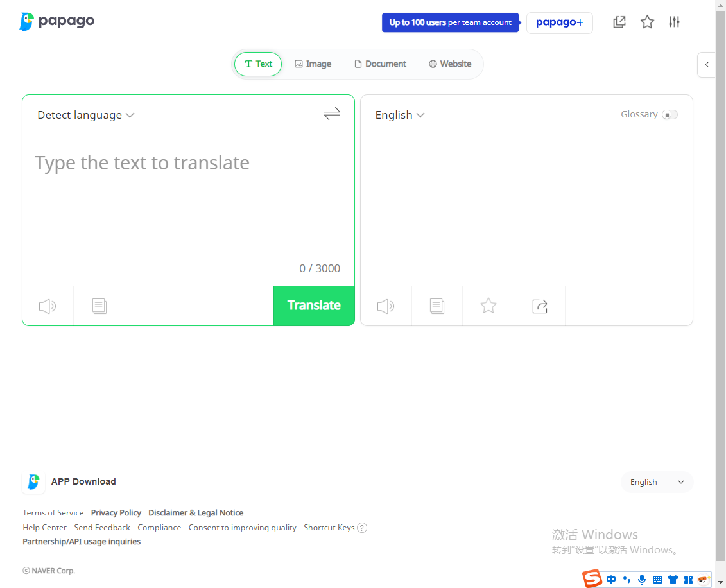Image resolution: width=726 pixels, height=588 pixels.
Task: Open Privacy Policy link
Action: coord(116,513)
